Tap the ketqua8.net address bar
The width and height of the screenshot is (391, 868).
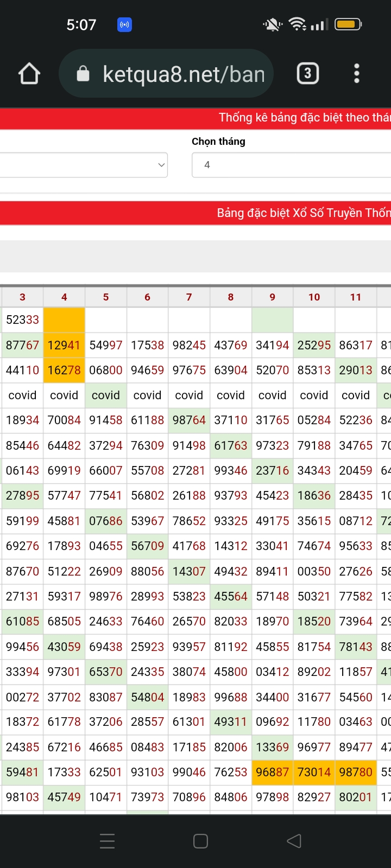click(184, 74)
